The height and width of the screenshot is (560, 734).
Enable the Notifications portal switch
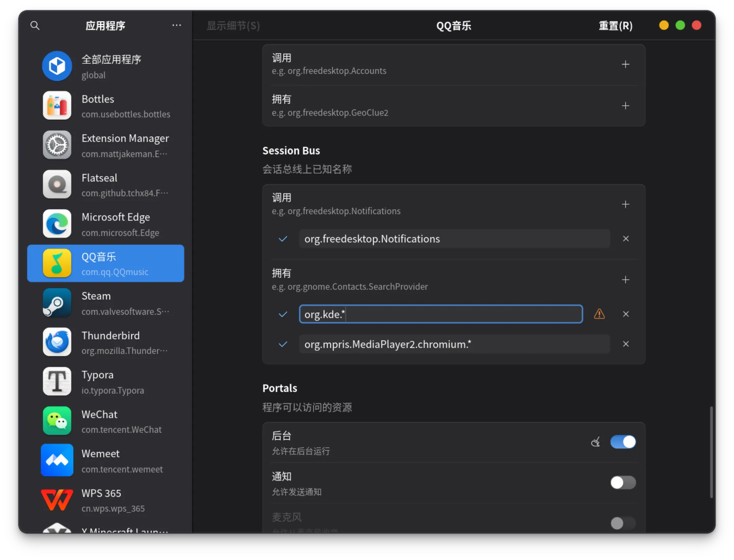click(623, 483)
